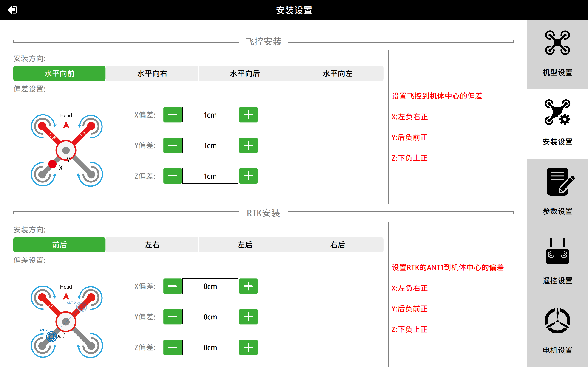This screenshot has width=588, height=367.
Task: Decrease RTK X偏差 with minus button
Action: click(172, 286)
